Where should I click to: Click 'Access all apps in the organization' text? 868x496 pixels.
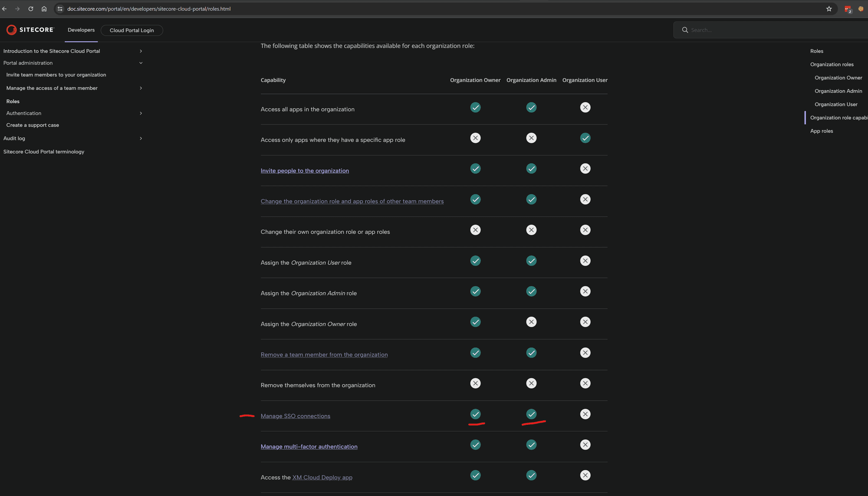307,109
